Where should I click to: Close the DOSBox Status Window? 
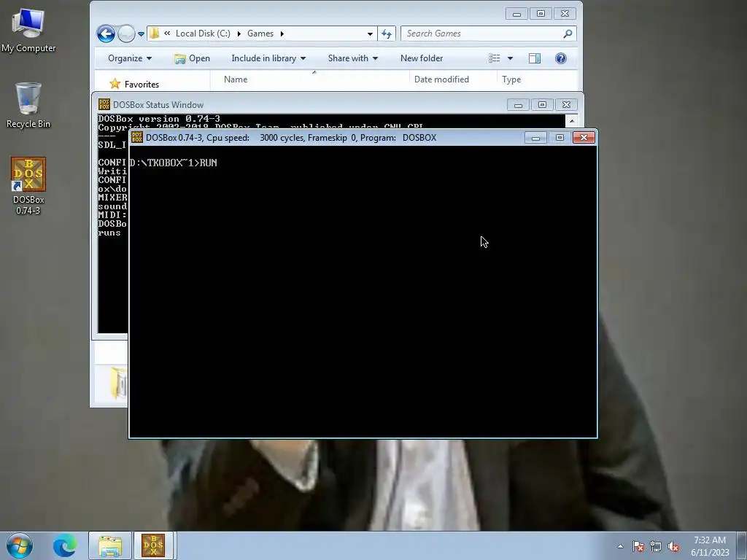tap(566, 105)
